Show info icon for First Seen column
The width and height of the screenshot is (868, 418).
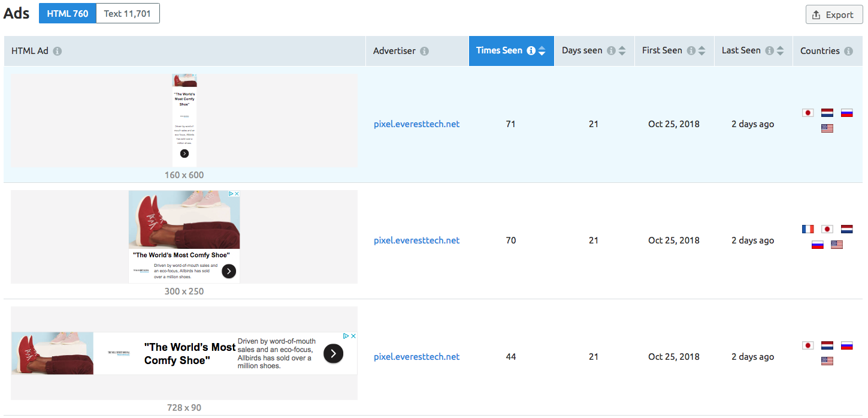(691, 51)
